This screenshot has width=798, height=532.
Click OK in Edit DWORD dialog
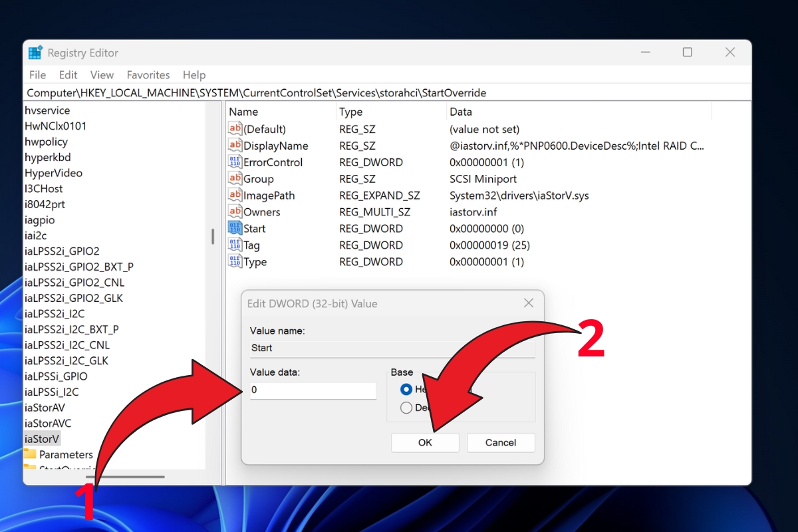pyautogui.click(x=425, y=442)
